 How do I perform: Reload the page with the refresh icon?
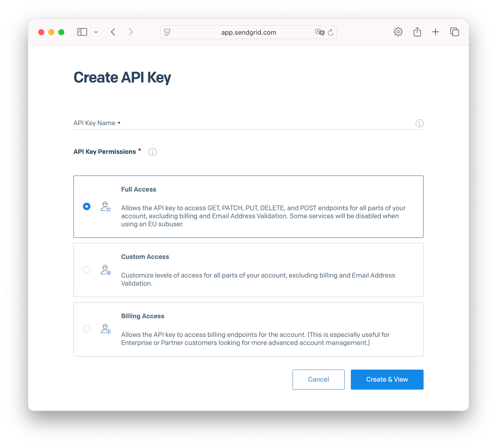pyautogui.click(x=331, y=32)
